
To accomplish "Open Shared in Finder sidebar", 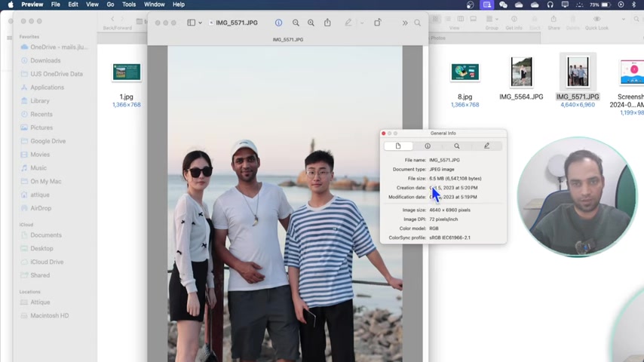I will (x=35, y=275).
